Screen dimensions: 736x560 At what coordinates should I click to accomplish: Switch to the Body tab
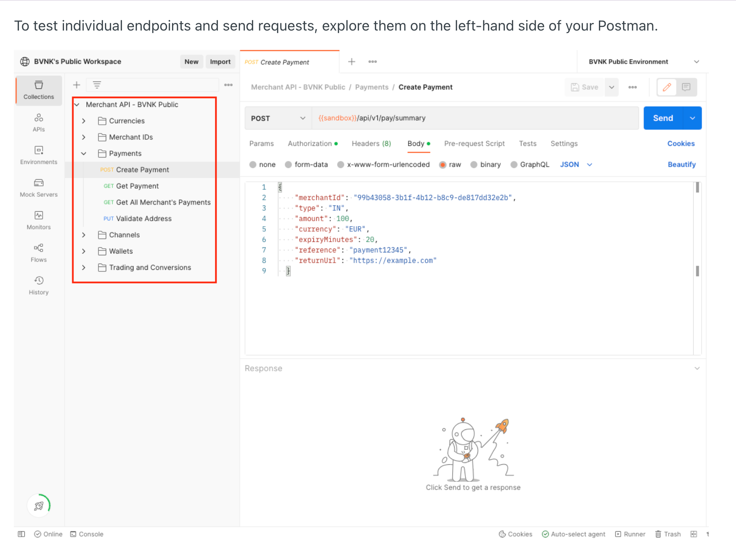click(x=419, y=144)
